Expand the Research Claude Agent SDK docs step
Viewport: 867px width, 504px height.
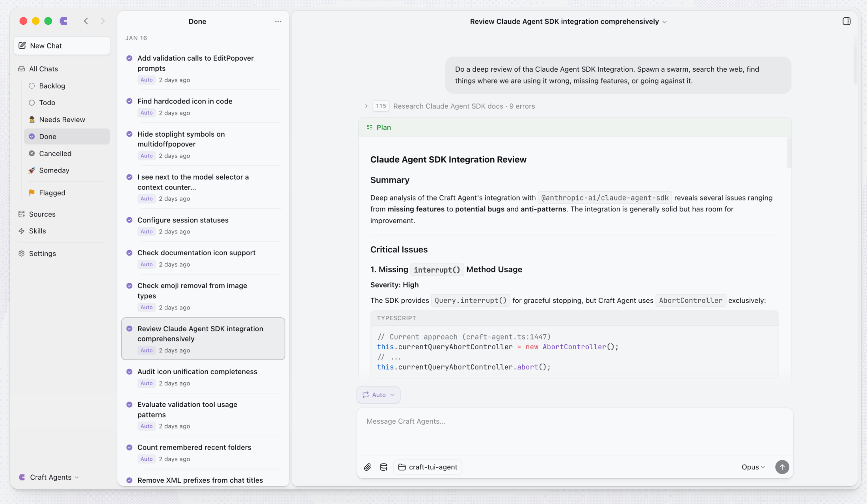(367, 106)
